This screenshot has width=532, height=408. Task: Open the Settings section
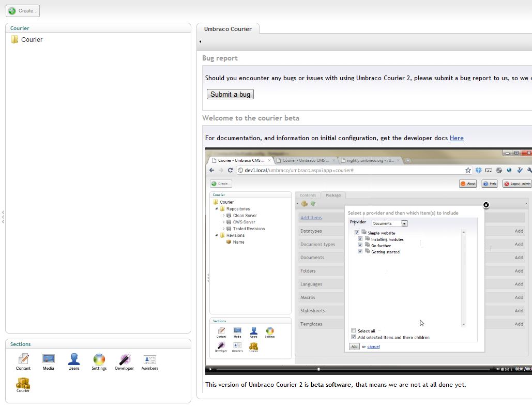tap(99, 362)
